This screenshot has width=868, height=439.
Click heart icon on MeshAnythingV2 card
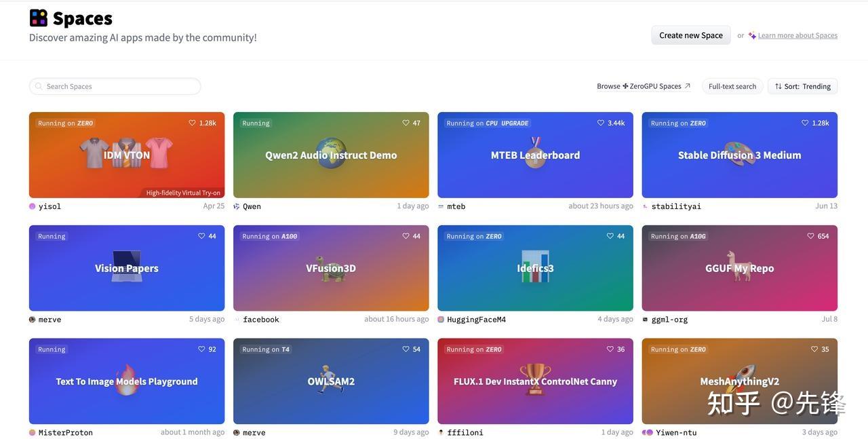pyautogui.click(x=814, y=349)
